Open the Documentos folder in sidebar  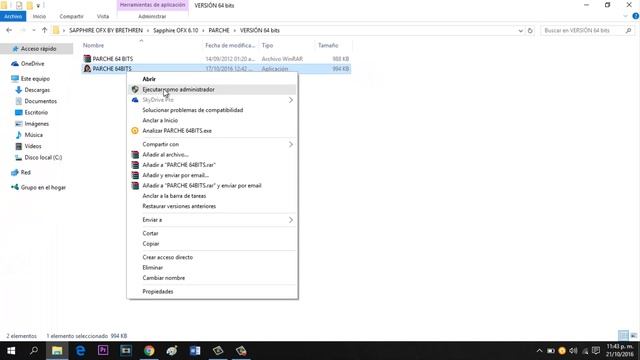[x=40, y=101]
